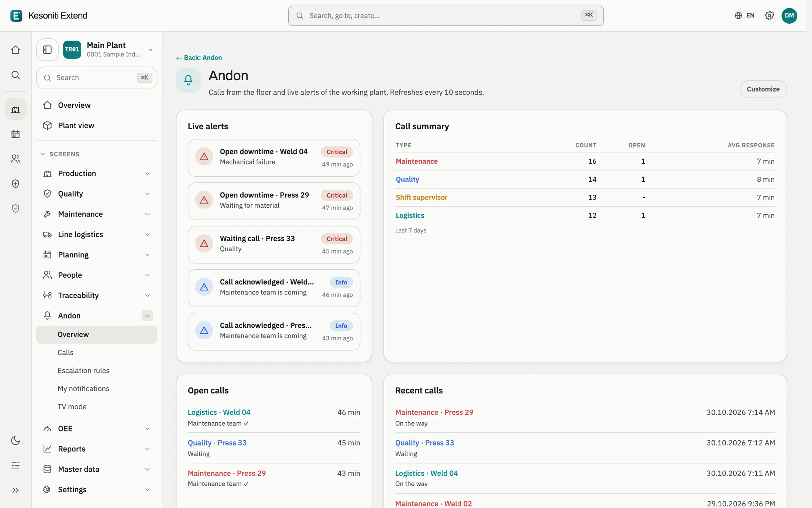812x508 pixels.
Task: Open settings via the top-bar gear icon
Action: [x=769, y=16]
